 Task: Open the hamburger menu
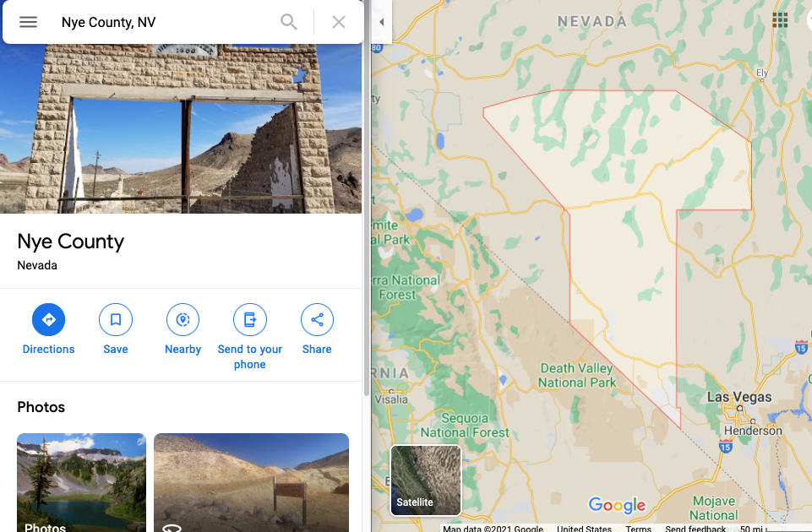28,22
